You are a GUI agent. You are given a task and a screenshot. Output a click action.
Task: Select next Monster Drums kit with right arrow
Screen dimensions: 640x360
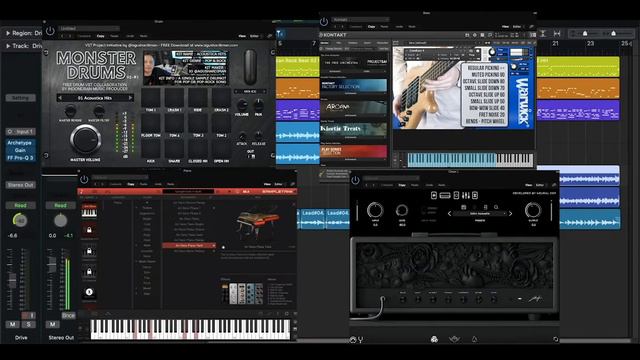click(130, 98)
